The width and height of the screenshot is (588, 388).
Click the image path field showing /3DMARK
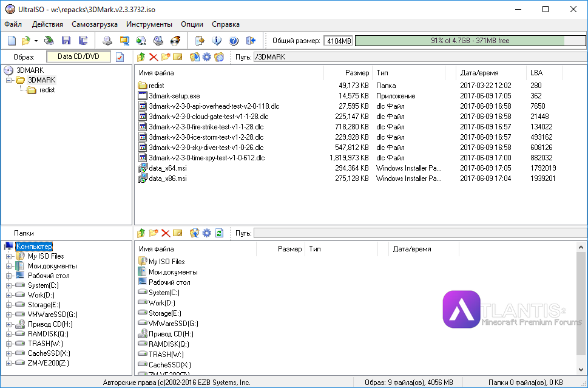[421, 57]
